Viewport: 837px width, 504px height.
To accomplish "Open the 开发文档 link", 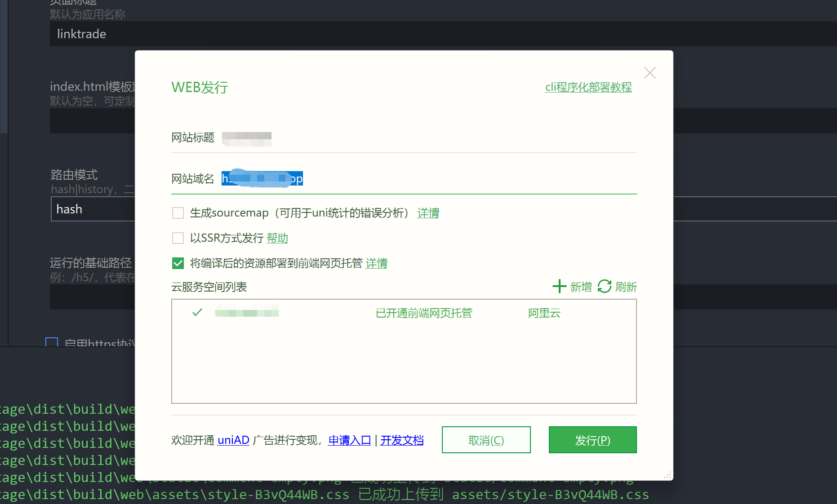I will 402,440.
